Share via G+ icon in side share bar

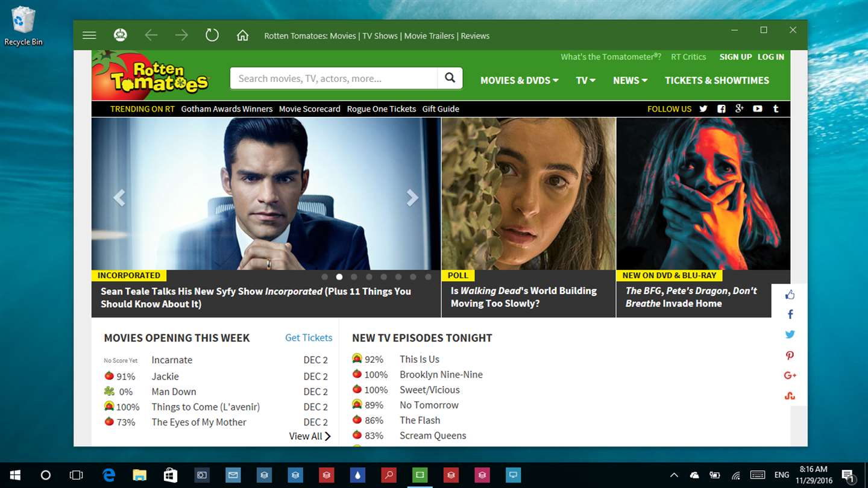tap(790, 375)
